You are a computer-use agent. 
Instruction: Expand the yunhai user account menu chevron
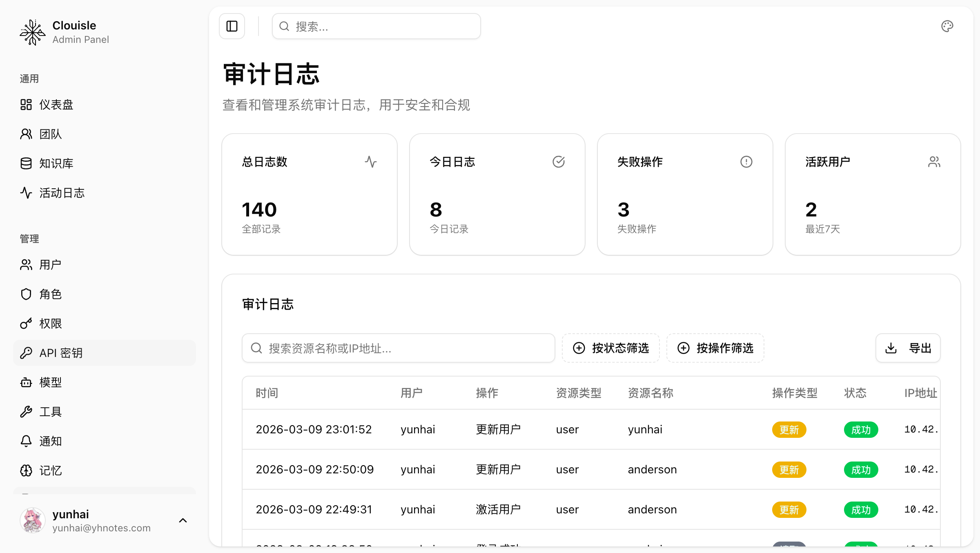(183, 520)
